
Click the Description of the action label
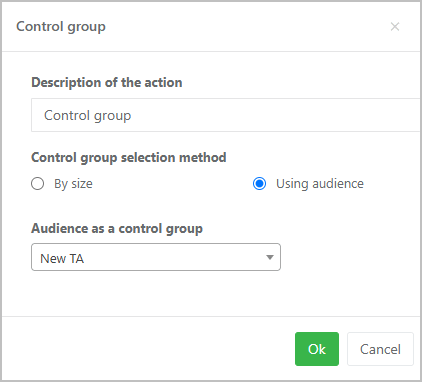107,82
